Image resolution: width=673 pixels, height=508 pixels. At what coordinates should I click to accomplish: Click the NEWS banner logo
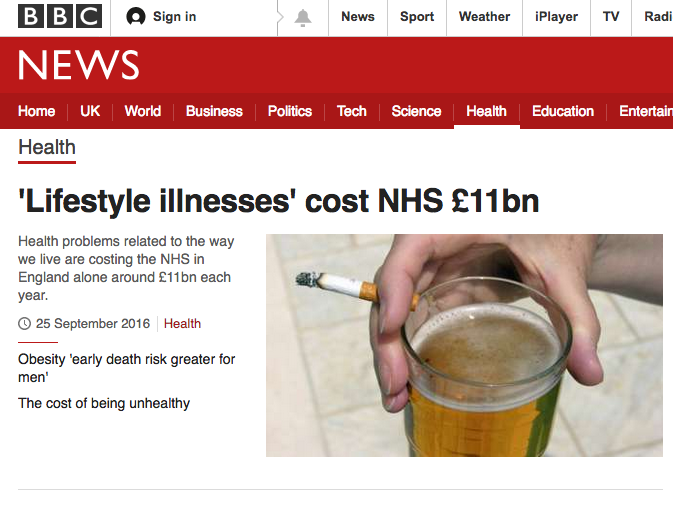tap(79, 65)
